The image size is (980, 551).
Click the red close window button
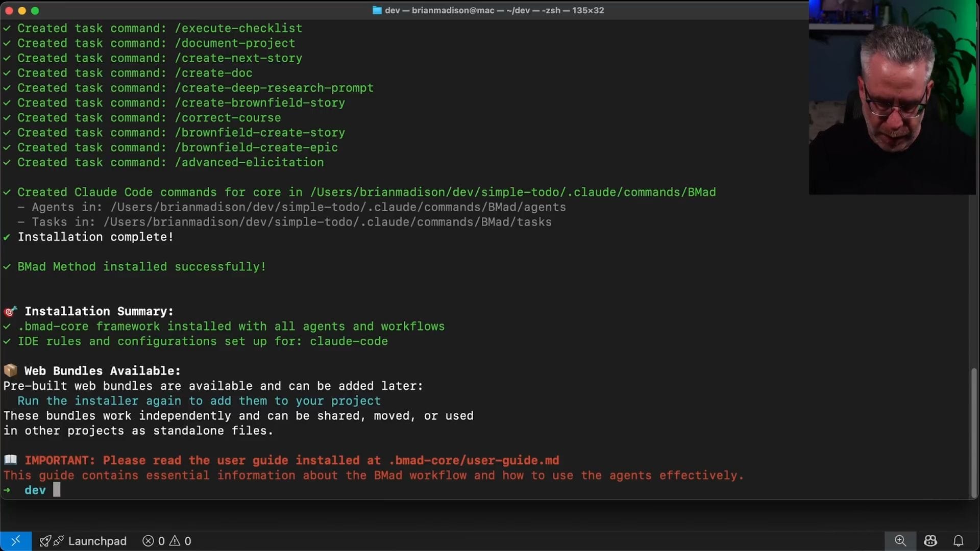click(9, 10)
